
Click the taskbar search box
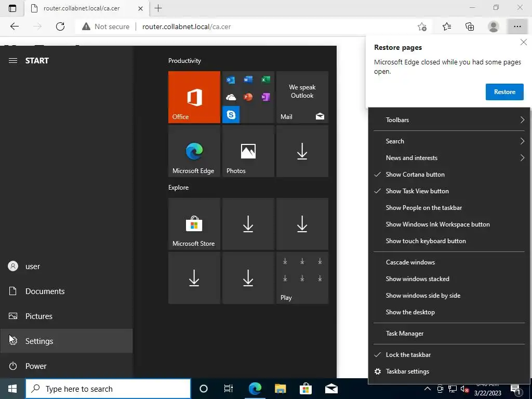pos(108,389)
